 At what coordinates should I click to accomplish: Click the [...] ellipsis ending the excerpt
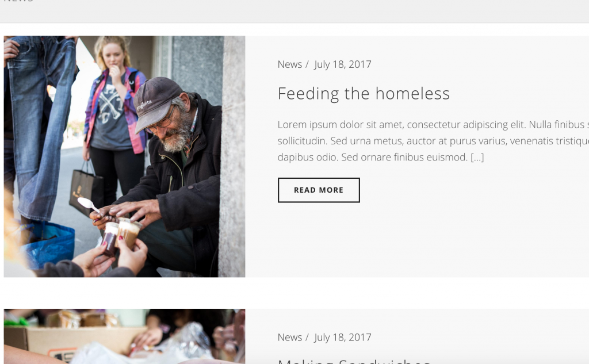(477, 158)
